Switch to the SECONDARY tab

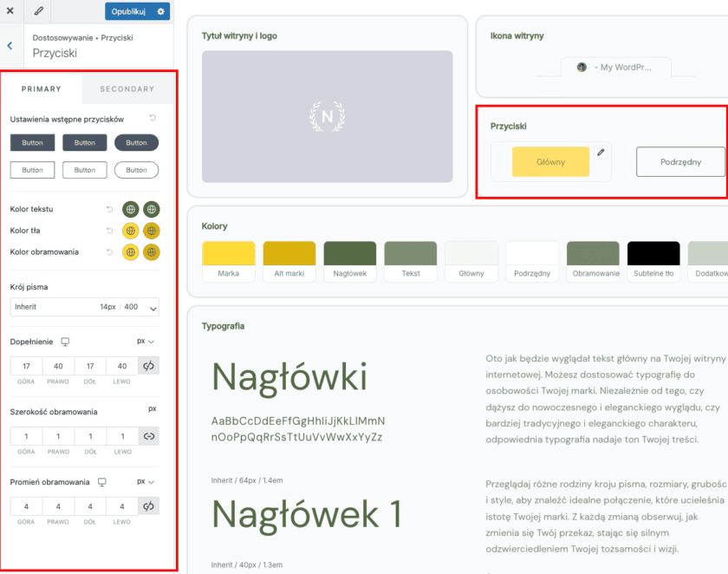click(127, 88)
